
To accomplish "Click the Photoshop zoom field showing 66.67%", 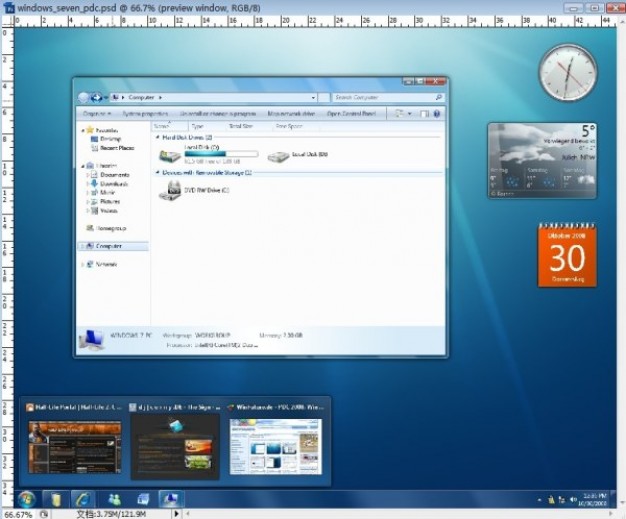I will 18,514.
